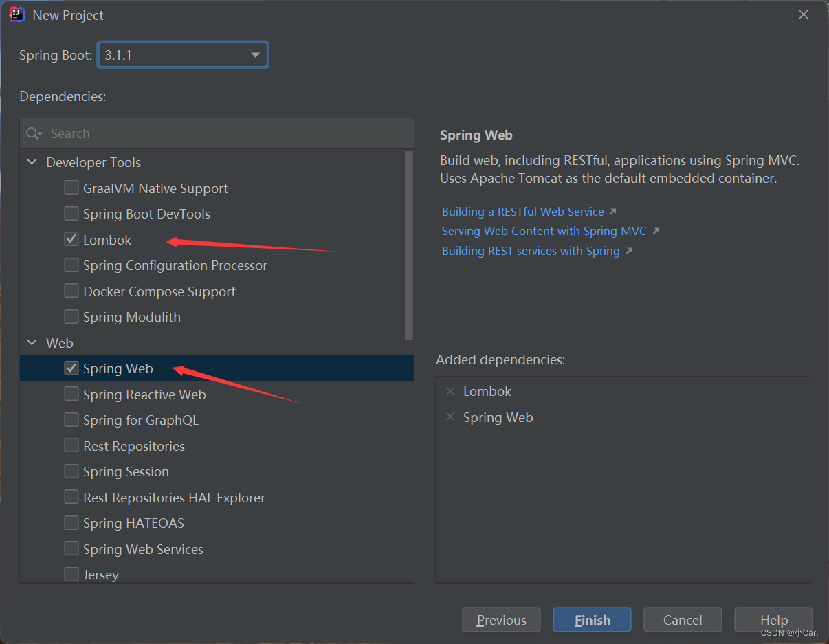Remove Spring Web via its X icon

pos(450,417)
